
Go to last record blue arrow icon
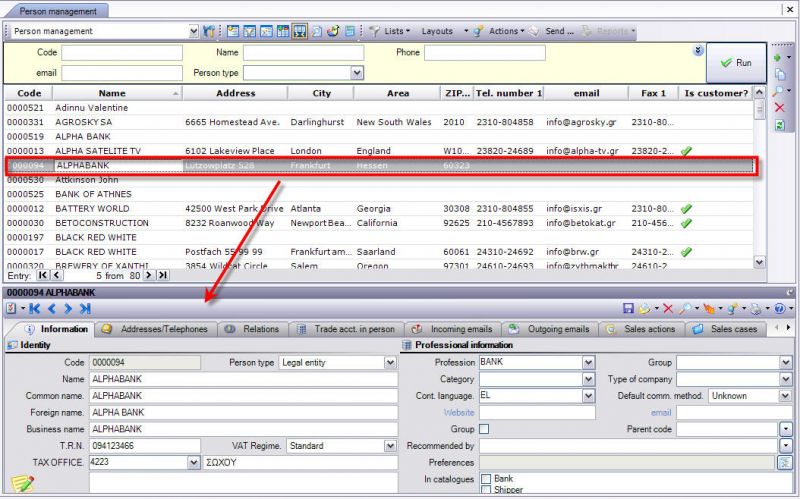tap(85, 308)
